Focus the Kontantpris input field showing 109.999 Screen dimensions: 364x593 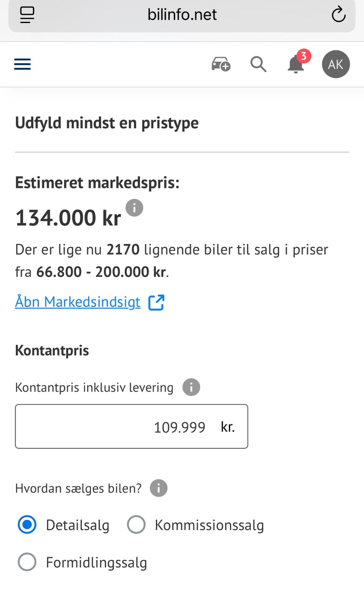[131, 427]
